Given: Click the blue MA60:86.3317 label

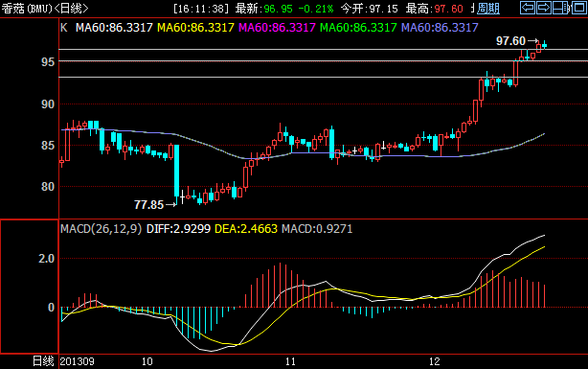Looking at the screenshot, I should pos(440,28).
